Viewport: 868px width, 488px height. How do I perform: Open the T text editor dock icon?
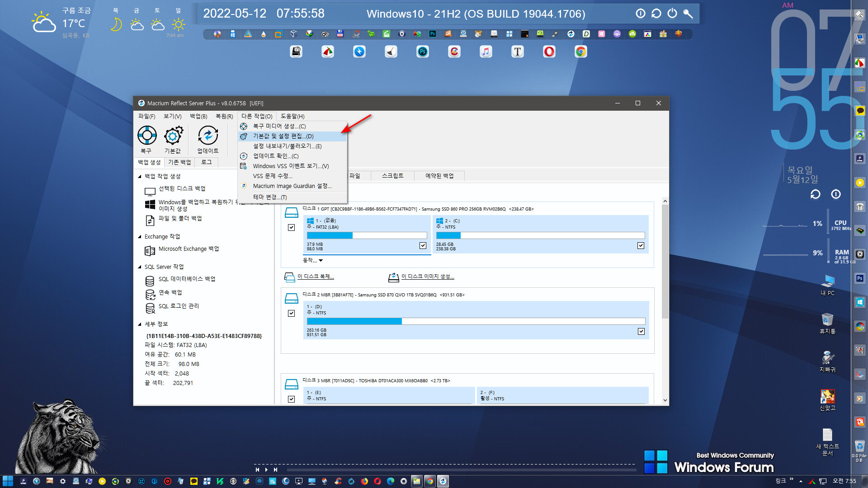point(518,52)
